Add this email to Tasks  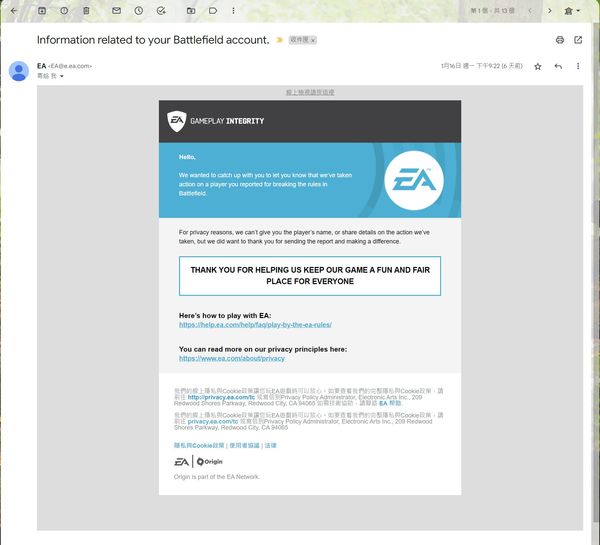pos(162,10)
